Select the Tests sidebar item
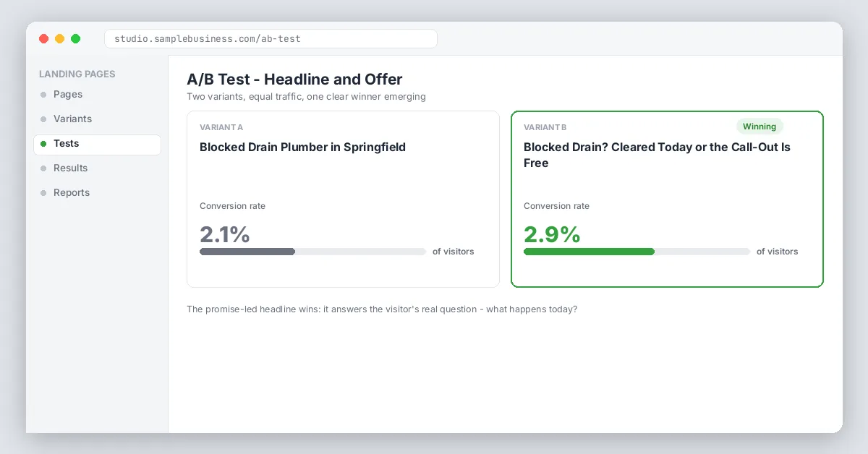Image resolution: width=868 pixels, height=454 pixels. (x=97, y=143)
